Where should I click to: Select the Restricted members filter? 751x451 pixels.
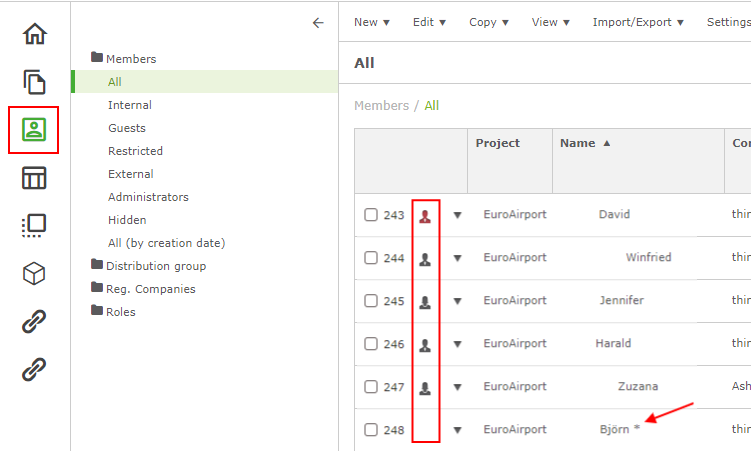click(x=136, y=151)
